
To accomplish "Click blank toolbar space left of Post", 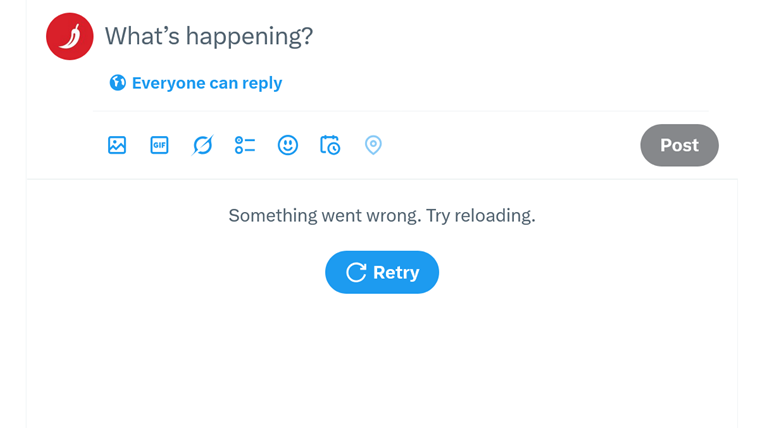I will point(510,145).
